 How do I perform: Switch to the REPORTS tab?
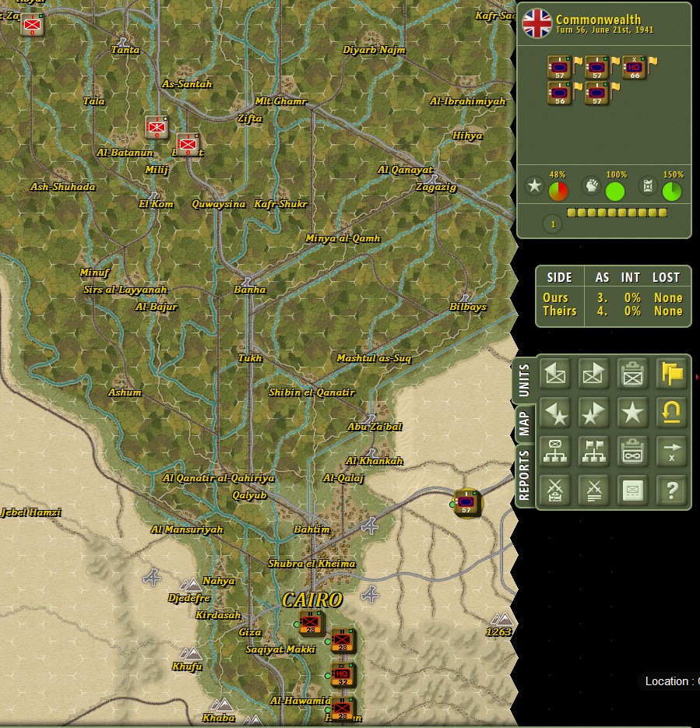coord(524,475)
